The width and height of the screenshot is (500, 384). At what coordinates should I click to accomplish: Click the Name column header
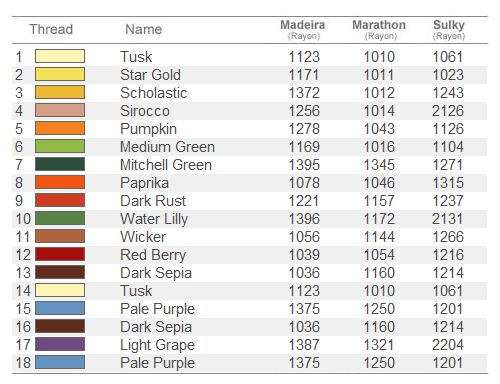pos(144,29)
